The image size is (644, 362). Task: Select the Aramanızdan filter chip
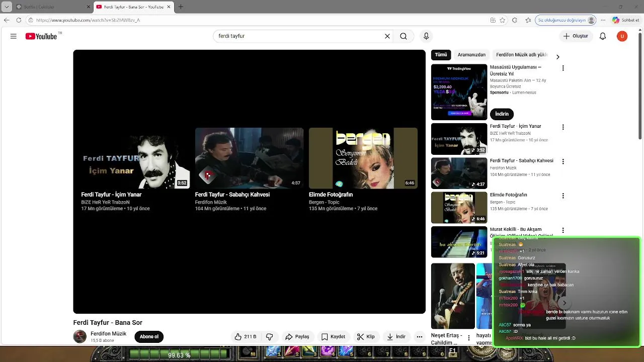(x=471, y=55)
